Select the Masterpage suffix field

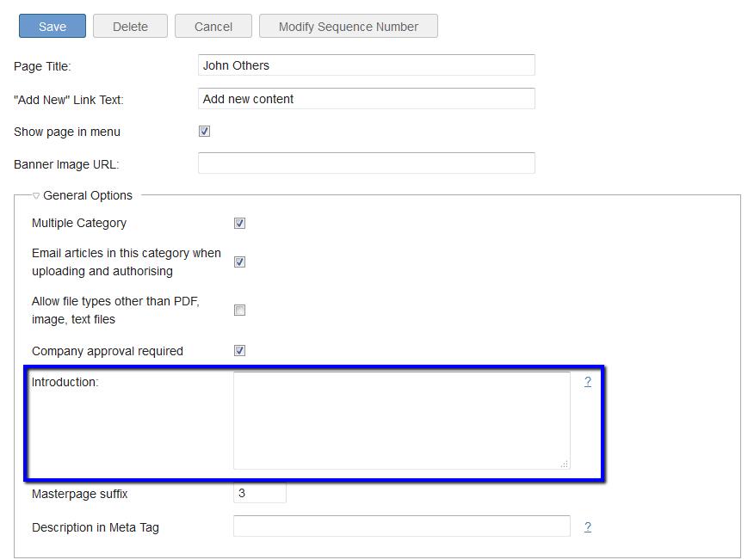(x=259, y=493)
